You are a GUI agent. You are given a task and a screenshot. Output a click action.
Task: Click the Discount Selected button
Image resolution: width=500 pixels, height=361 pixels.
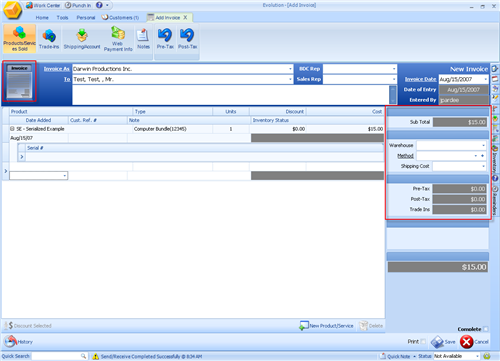click(x=29, y=326)
